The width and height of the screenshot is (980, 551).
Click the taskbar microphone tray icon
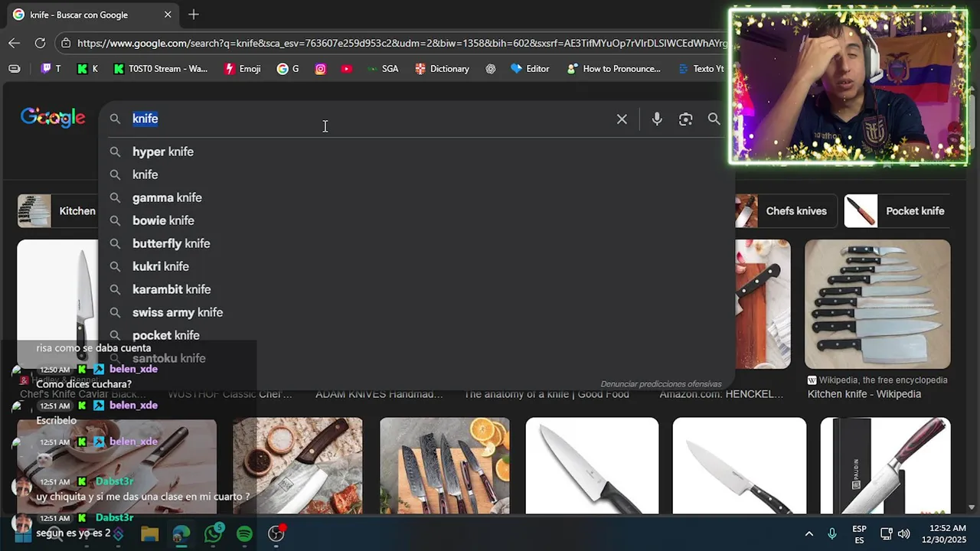point(832,533)
